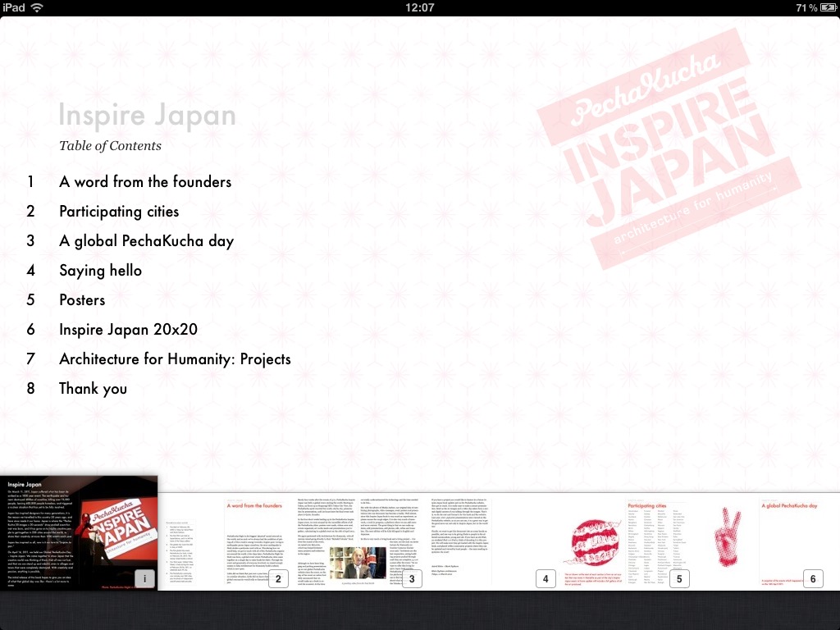
Task: Tap the intro page 'i' badge
Action: [144, 578]
